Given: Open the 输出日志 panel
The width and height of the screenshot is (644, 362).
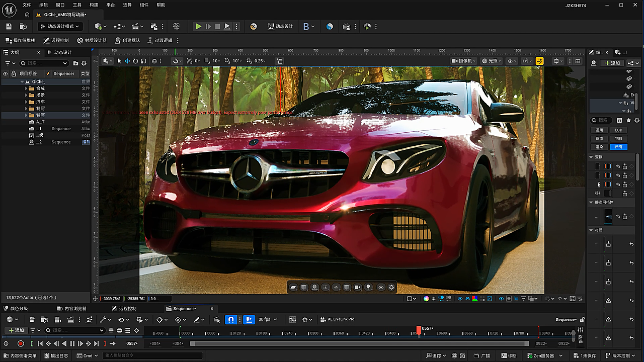Looking at the screenshot, I should point(56,355).
